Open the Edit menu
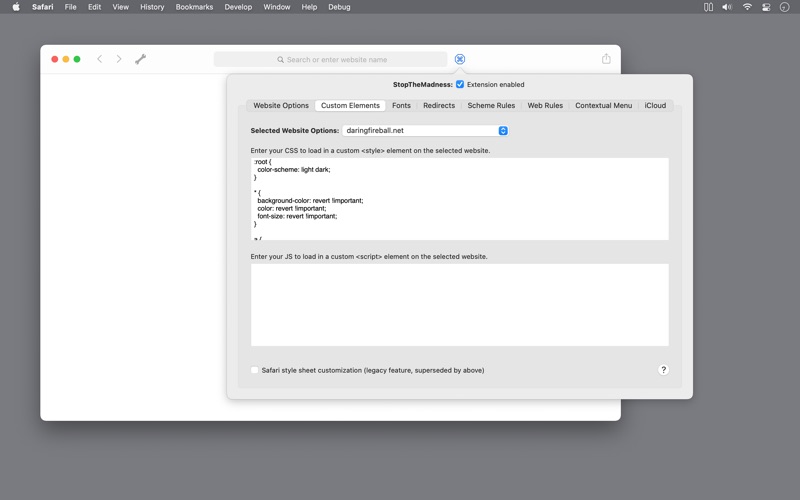Viewport: 800px width, 500px height. (x=94, y=7)
